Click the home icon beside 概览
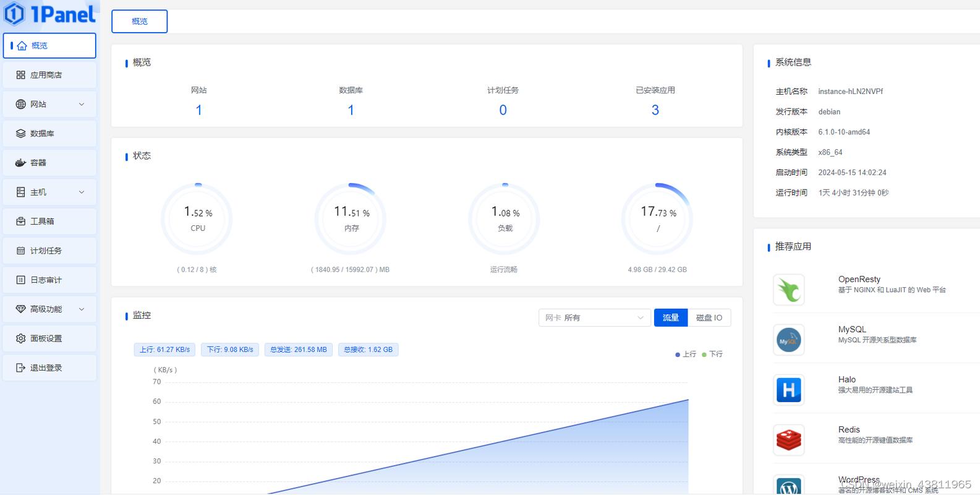The width and height of the screenshot is (980, 495). click(x=22, y=46)
